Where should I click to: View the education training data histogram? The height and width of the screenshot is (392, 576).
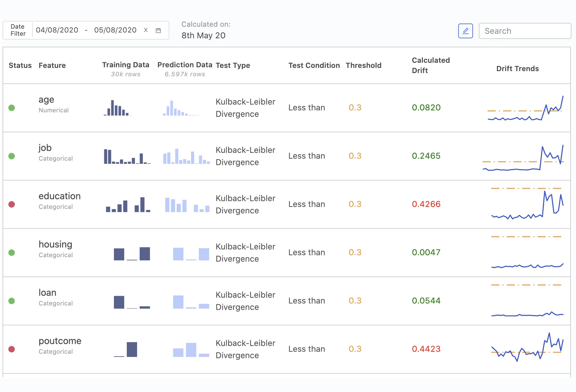(128, 205)
